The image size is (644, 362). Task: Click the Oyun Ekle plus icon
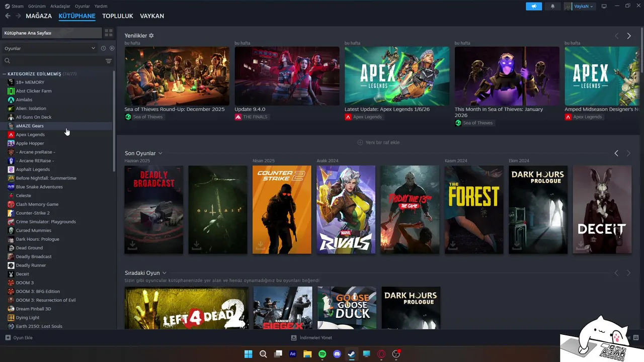(8, 337)
